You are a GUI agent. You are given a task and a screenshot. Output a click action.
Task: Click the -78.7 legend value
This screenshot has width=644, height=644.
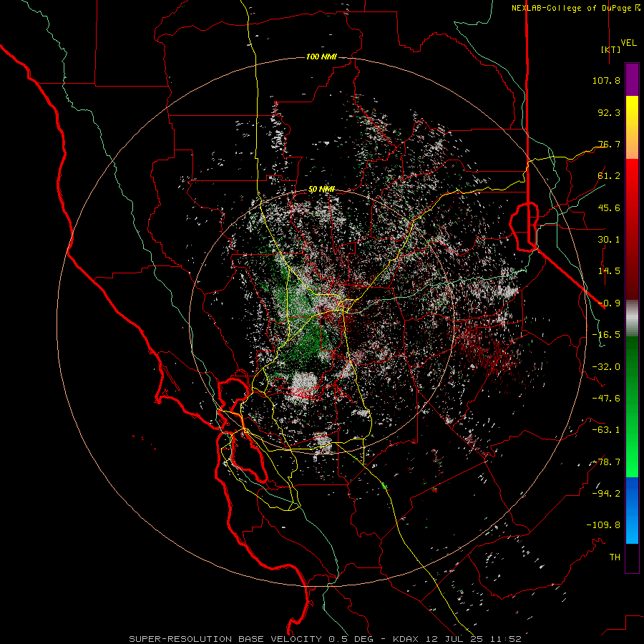[606, 462]
